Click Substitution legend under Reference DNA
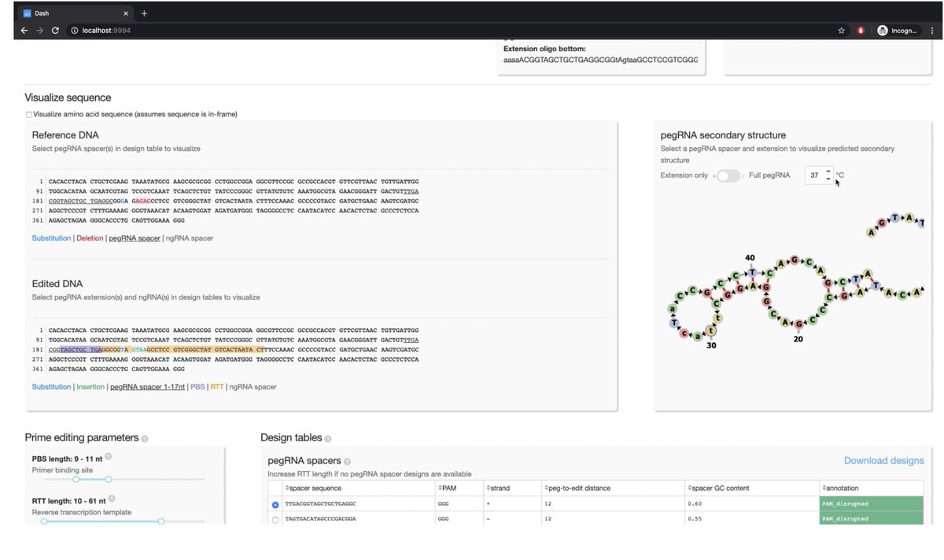Image resolution: width=944 pixels, height=560 pixels. point(51,238)
